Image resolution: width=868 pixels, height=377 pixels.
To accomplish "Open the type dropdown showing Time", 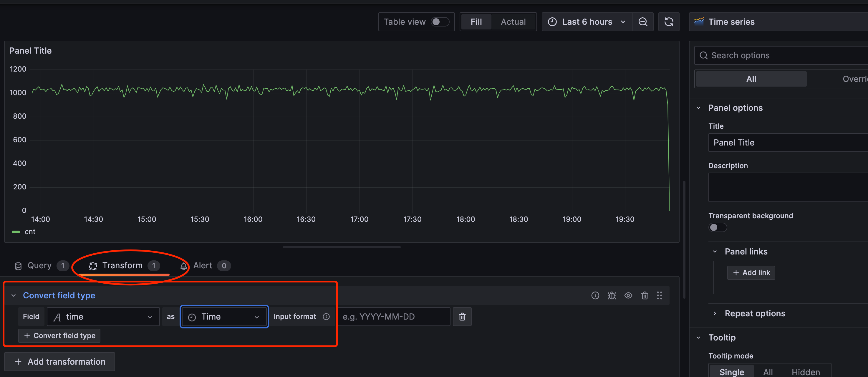I will 224,317.
